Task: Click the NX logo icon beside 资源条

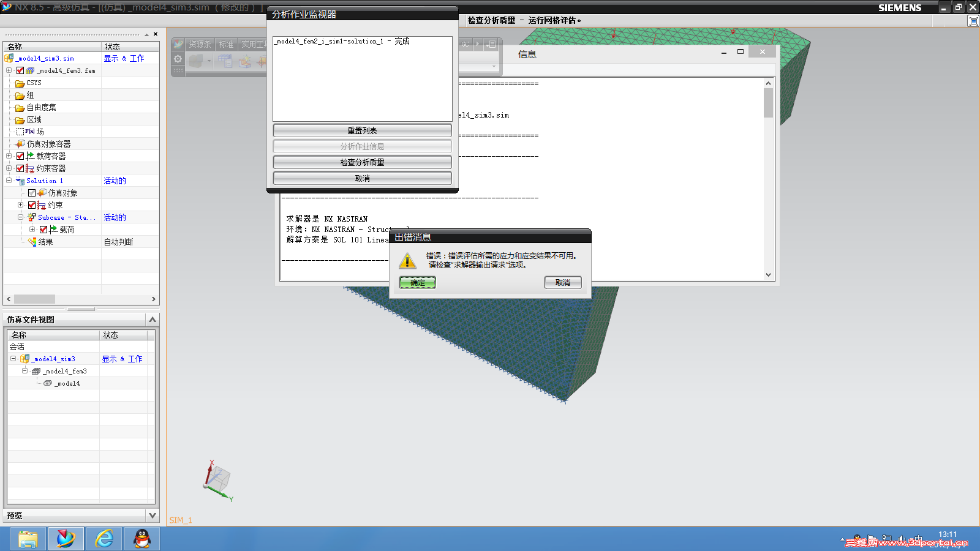Action: pyautogui.click(x=178, y=44)
